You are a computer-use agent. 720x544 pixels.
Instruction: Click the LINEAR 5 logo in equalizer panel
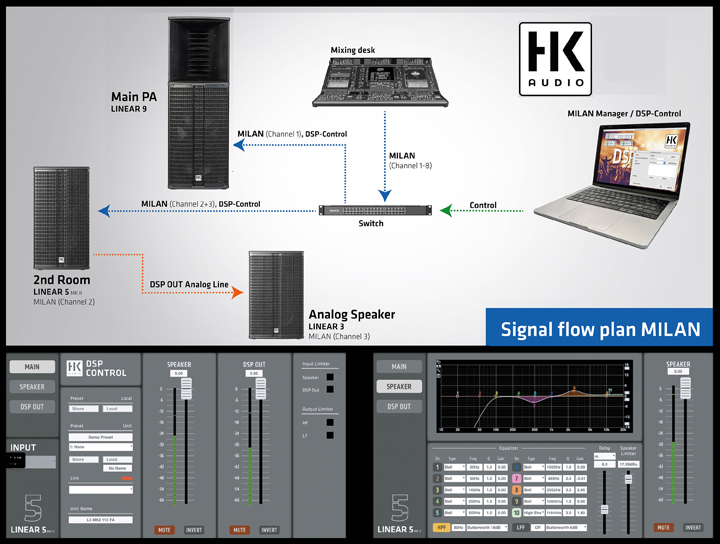click(399, 514)
